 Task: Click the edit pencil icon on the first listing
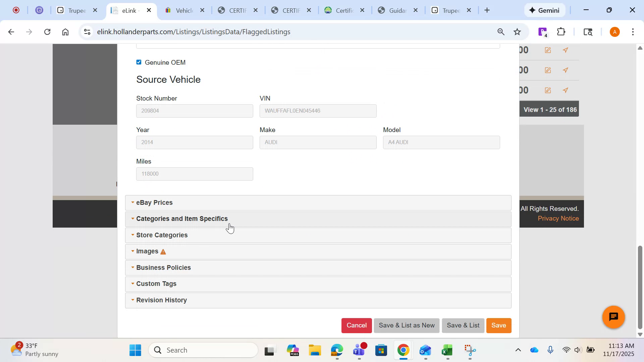[x=548, y=50]
